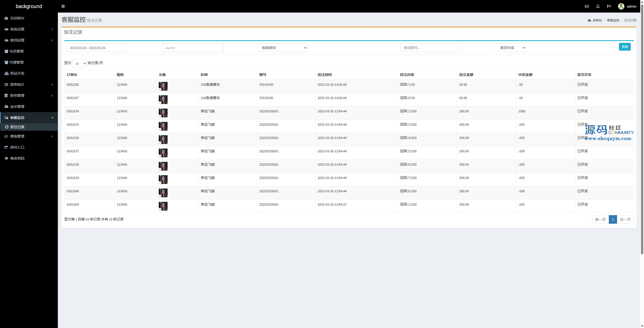Click the 查询 search button
The image size is (644, 328).
(x=625, y=47)
